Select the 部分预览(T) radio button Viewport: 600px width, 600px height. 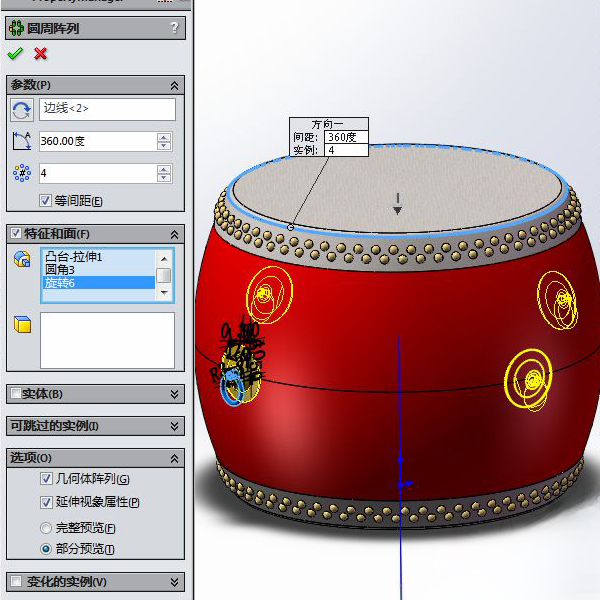[46, 549]
